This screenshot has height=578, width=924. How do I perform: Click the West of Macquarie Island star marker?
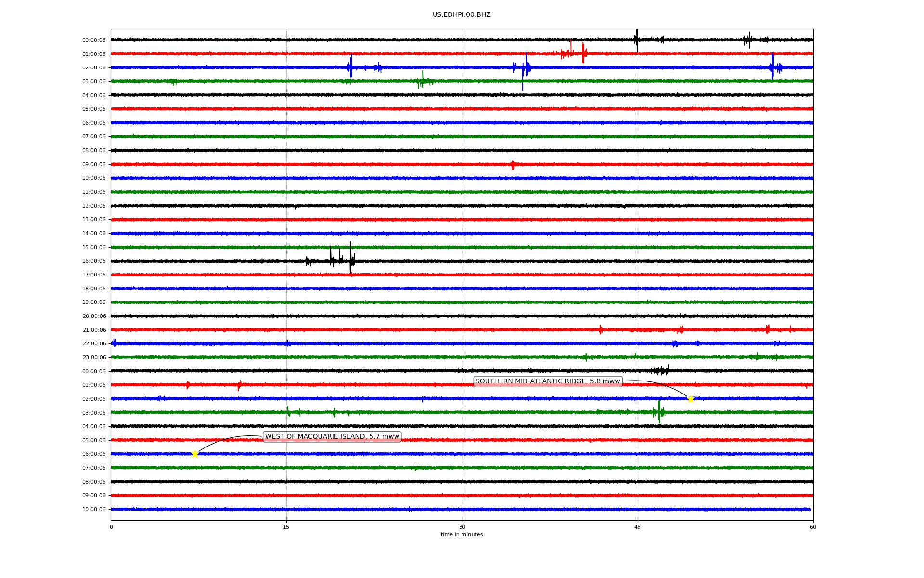195,454
